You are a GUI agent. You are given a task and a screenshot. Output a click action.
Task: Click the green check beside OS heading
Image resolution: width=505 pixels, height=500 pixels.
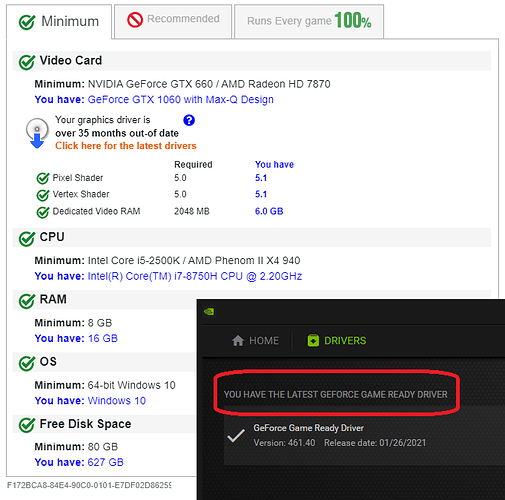click(x=27, y=363)
